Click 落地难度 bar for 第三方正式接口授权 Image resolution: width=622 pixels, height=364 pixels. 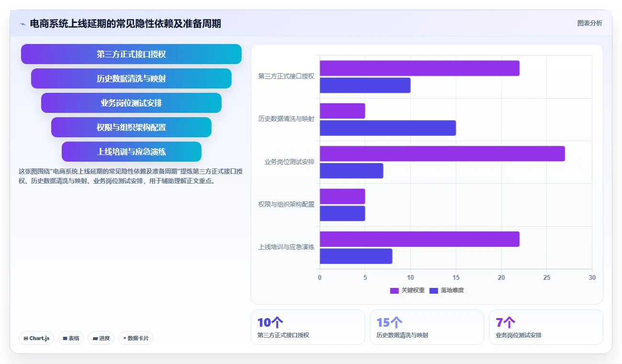click(365, 85)
